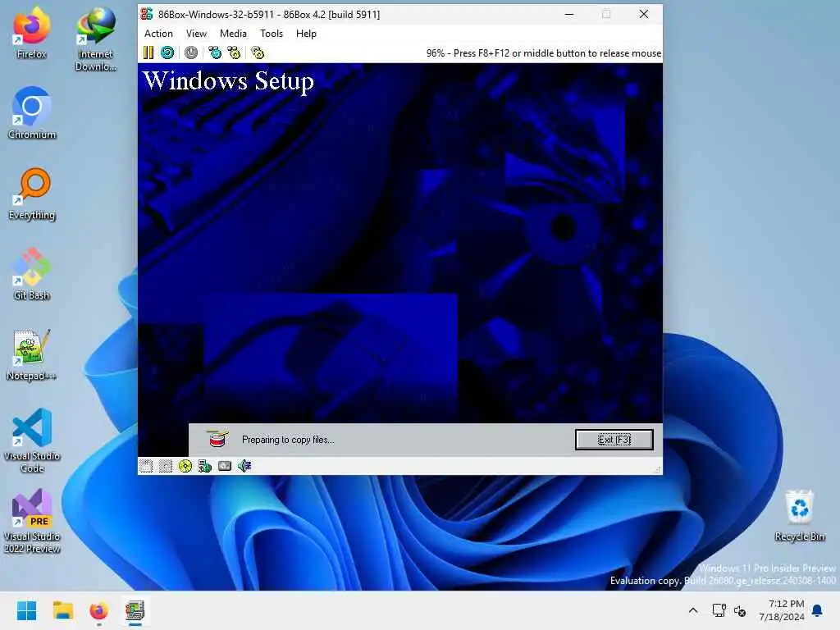Open the Media menu
Image resolution: width=840 pixels, height=630 pixels.
(x=233, y=33)
